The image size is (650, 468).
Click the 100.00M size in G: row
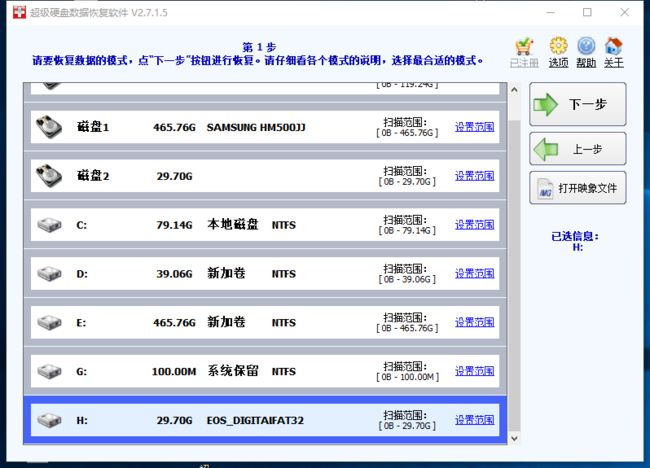(x=174, y=371)
